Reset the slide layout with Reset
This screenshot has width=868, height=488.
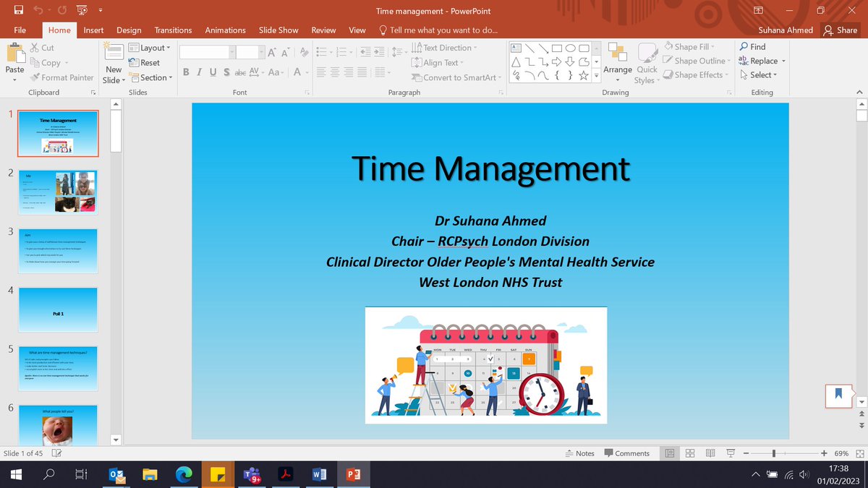point(145,63)
